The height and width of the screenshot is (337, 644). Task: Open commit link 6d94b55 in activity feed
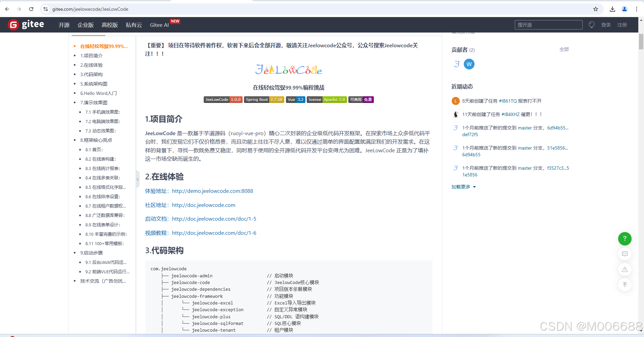click(558, 128)
